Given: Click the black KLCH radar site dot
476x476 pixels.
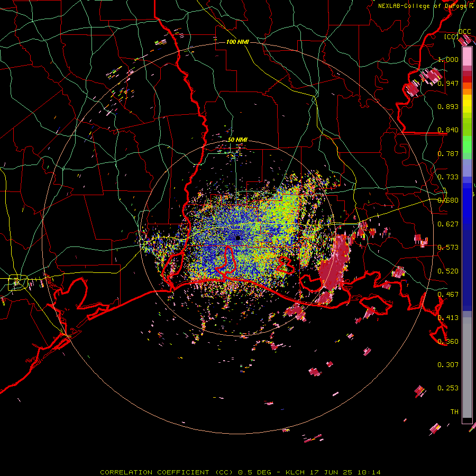Looking at the screenshot, I should coord(237,237).
